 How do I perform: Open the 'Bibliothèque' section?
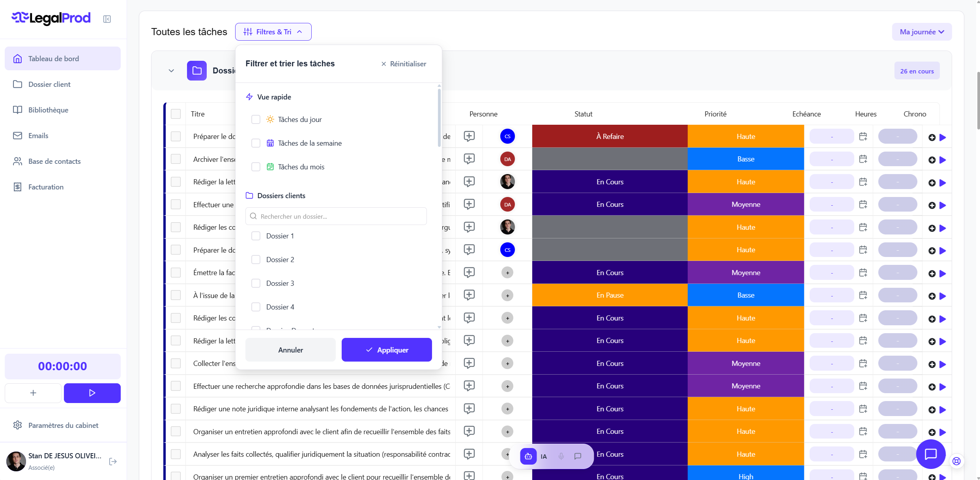[x=48, y=110]
